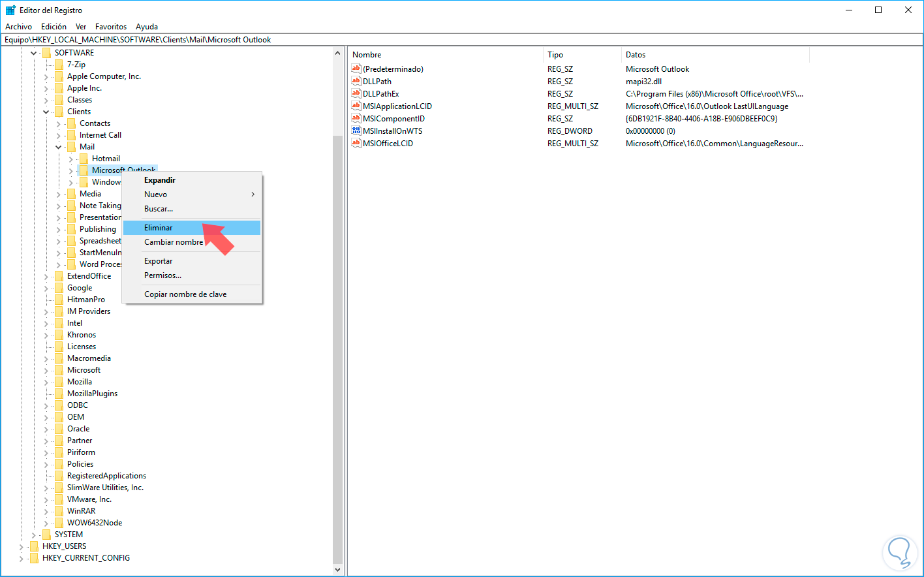924x577 pixels.
Task: Sort values by Tipo column header
Action: 582,55
